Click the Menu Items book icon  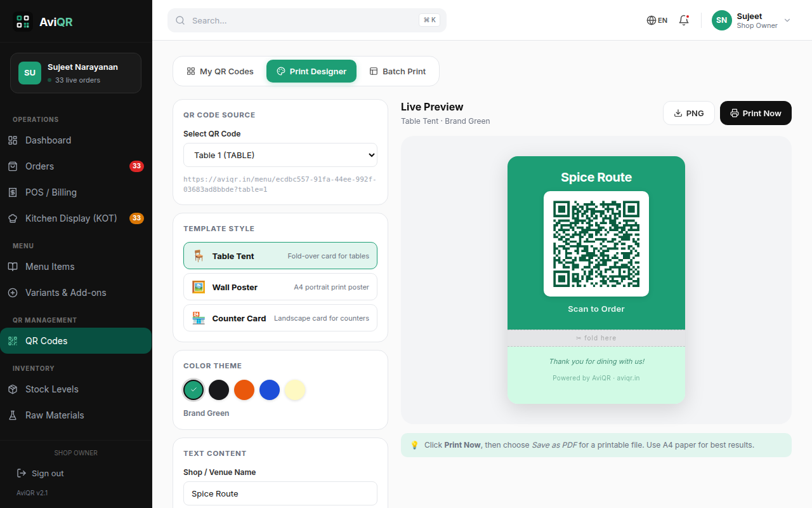(x=13, y=267)
